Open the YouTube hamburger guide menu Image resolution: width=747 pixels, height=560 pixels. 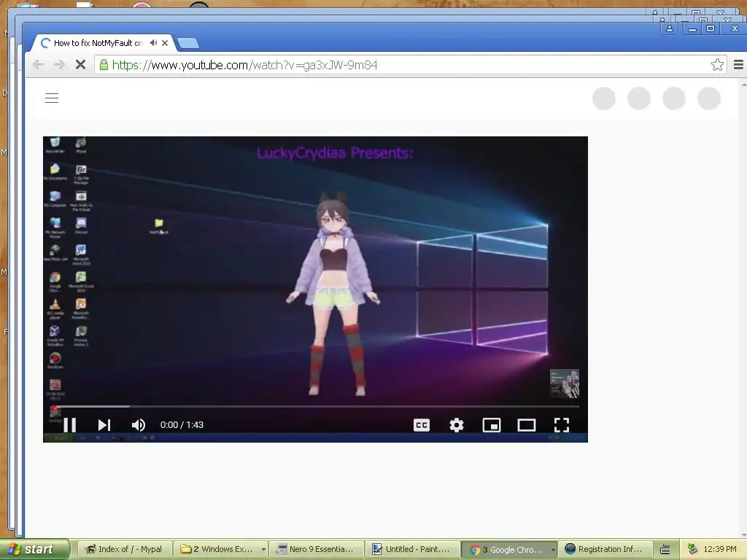[52, 98]
